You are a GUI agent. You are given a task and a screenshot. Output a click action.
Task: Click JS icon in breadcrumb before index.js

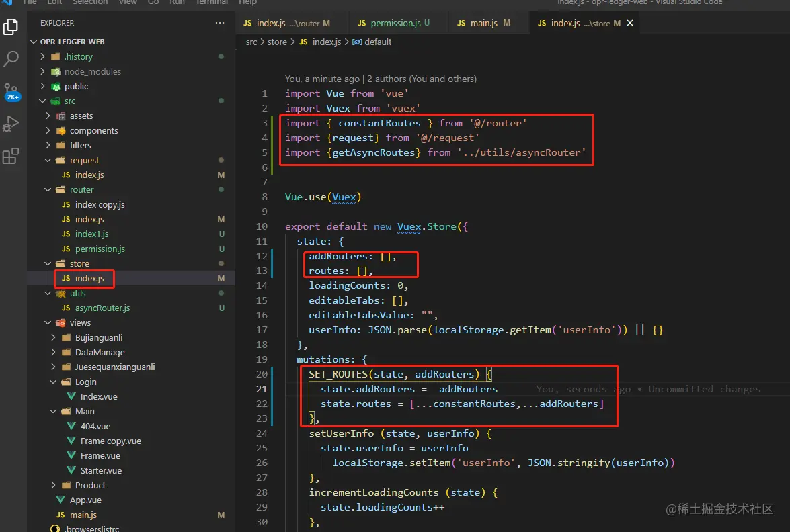303,42
